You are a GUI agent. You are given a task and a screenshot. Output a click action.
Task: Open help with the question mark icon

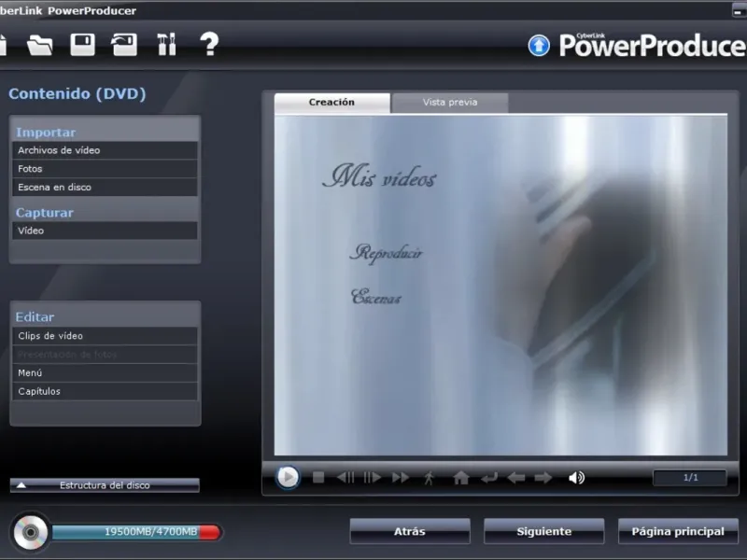pyautogui.click(x=209, y=44)
